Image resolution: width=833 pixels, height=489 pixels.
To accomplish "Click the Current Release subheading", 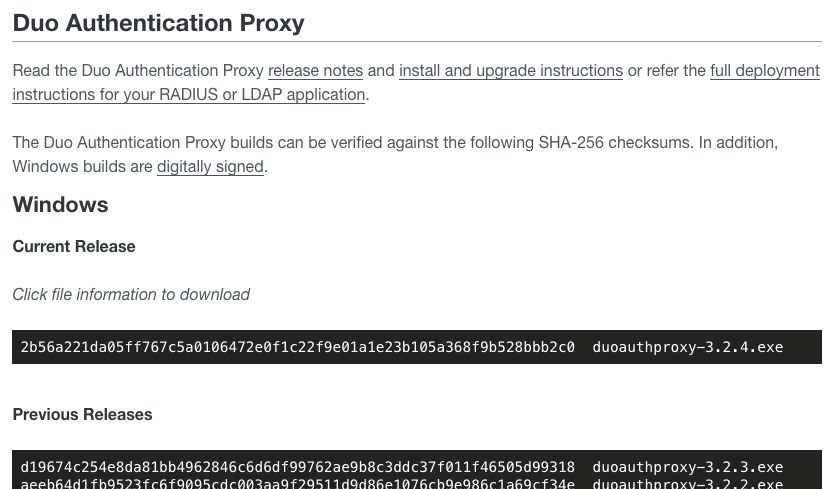I will coord(74,247).
